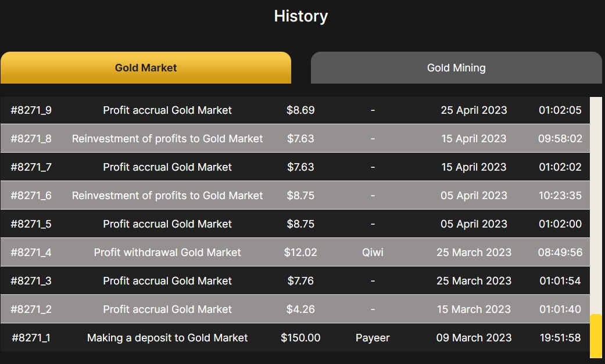Select transaction #8271_9 row ID
Viewport: 605px width, 364px height.
[31, 110]
